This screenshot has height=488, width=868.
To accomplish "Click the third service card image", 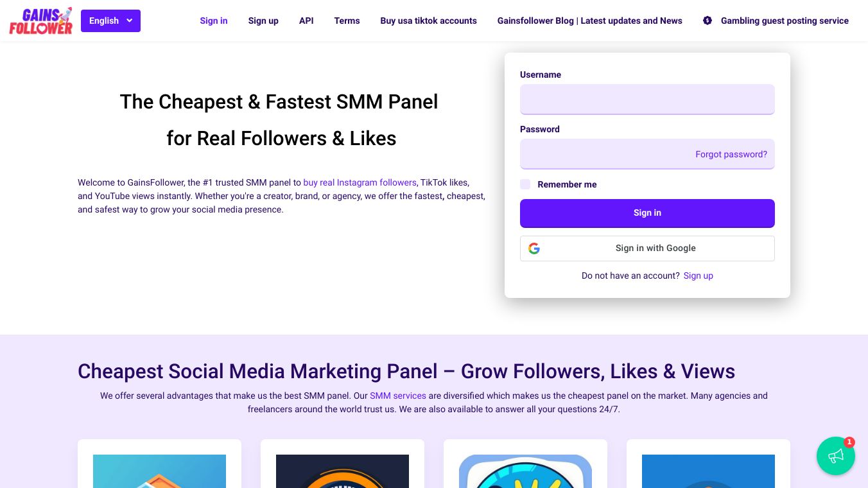I will (x=525, y=471).
